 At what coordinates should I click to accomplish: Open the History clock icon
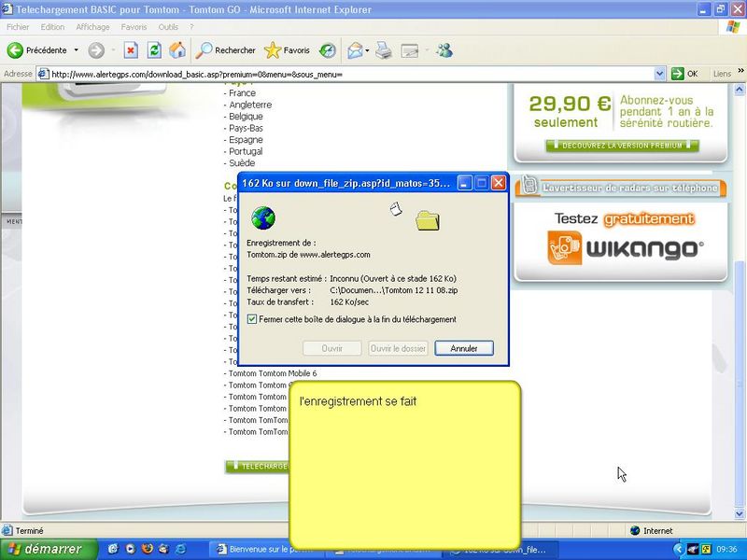328,50
